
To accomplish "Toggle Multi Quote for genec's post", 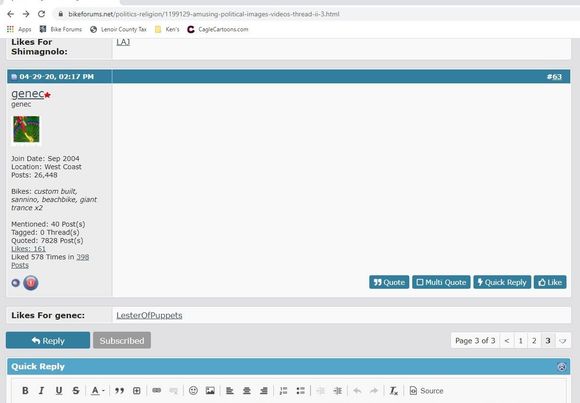I will pos(441,282).
